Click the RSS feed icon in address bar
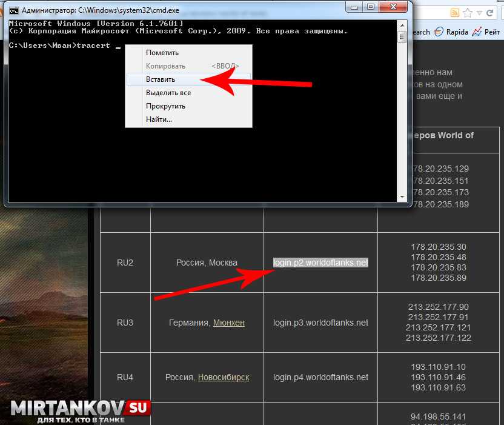The image size is (504, 425). click(454, 13)
